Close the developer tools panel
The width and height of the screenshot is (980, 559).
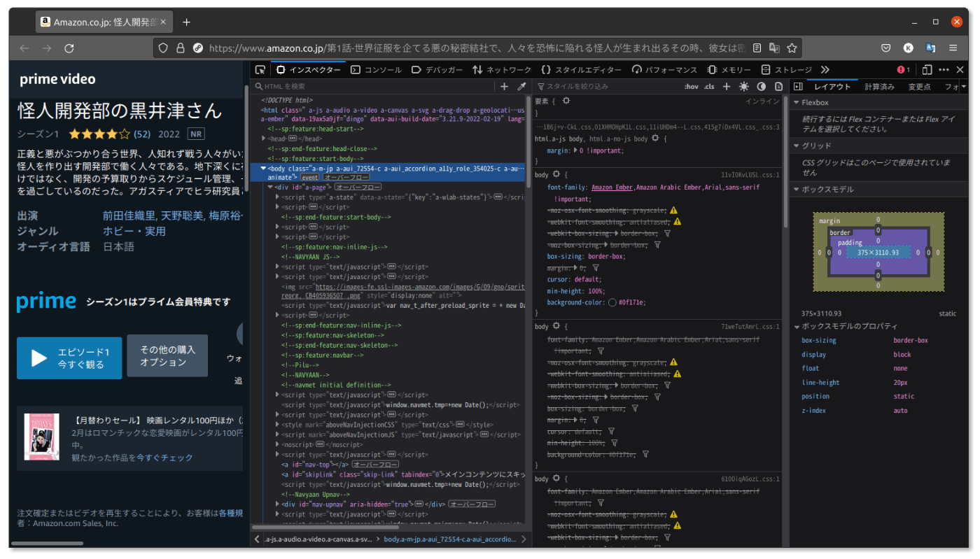(960, 70)
